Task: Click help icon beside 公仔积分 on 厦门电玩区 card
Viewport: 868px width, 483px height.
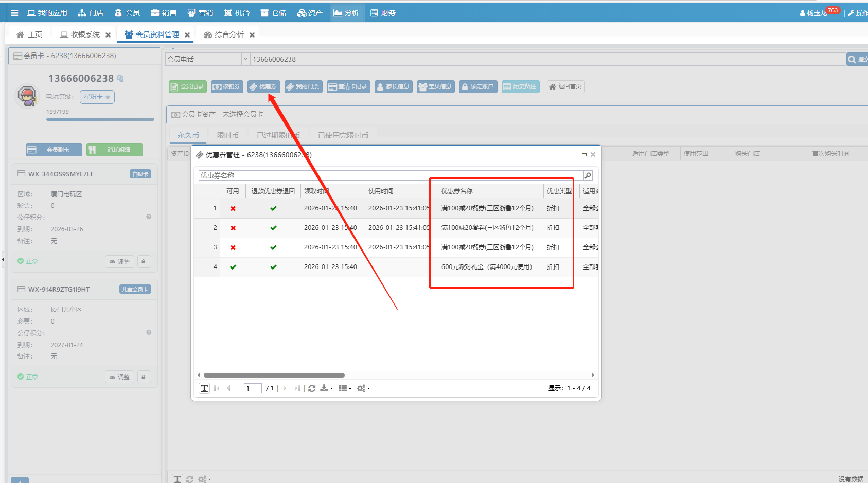Action: 149,217
